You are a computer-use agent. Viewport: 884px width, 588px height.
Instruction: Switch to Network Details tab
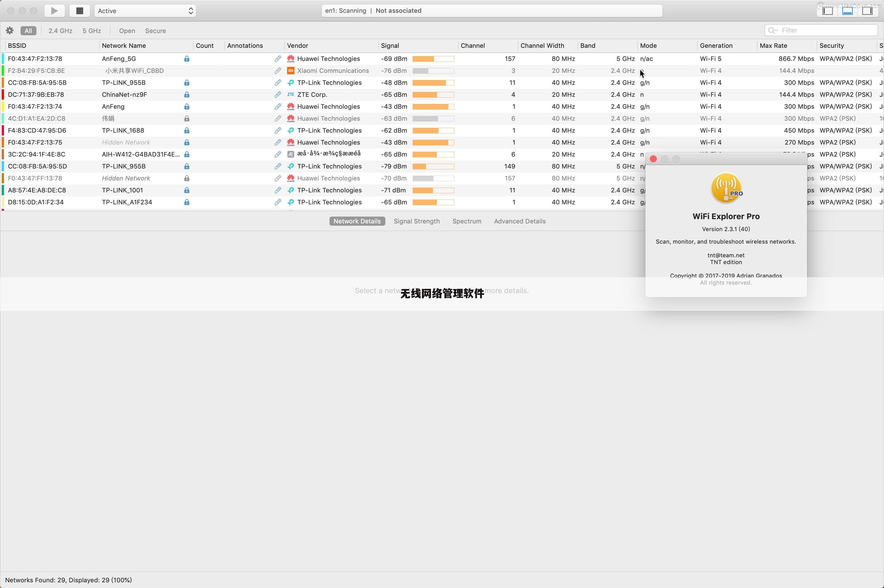357,221
